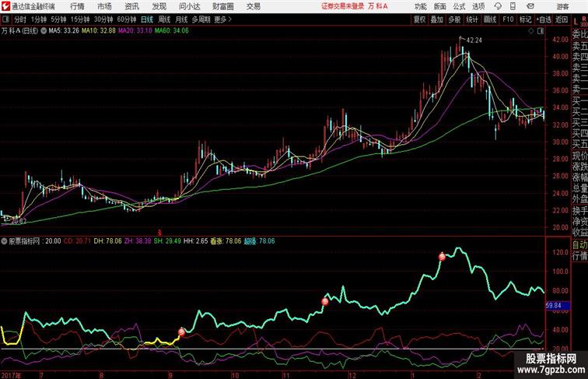Switch to 1分钟 period
Image resolution: width=588 pixels, height=379 pixels.
(39, 19)
